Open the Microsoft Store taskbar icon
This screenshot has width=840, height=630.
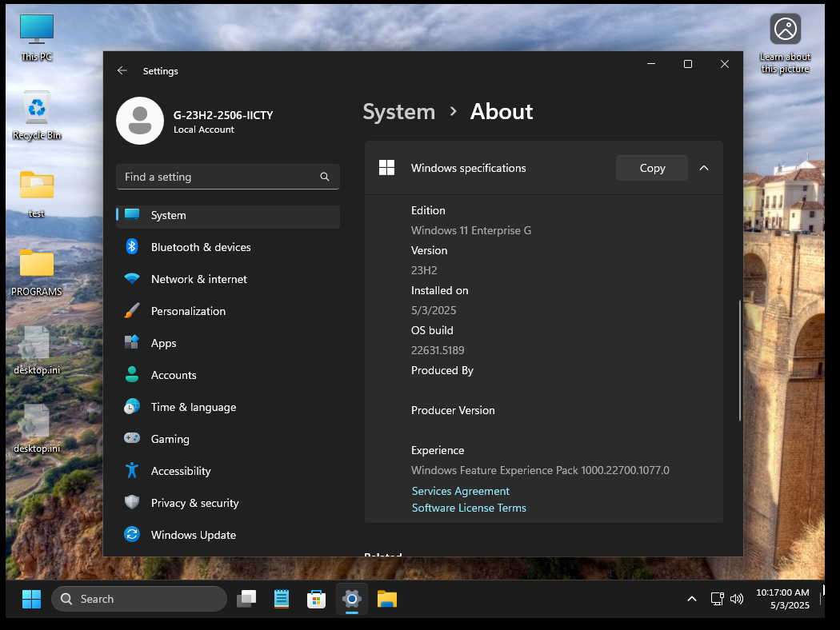tap(316, 599)
